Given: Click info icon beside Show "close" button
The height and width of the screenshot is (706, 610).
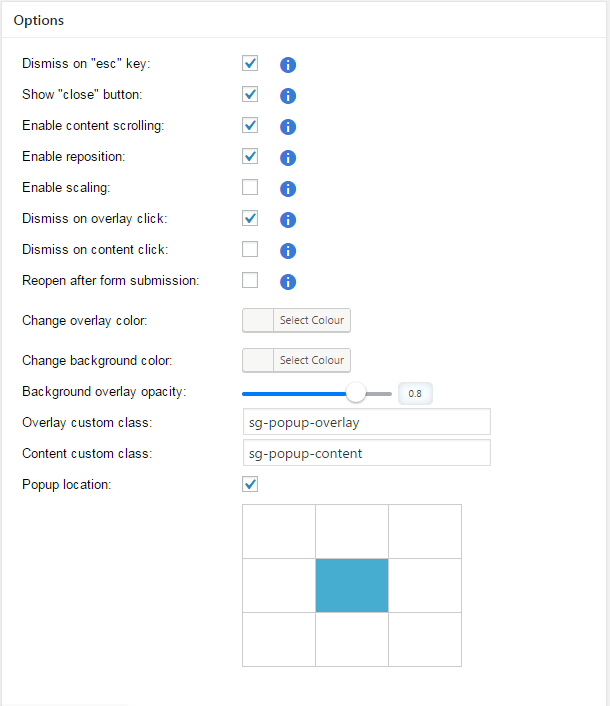Looking at the screenshot, I should point(288,96).
